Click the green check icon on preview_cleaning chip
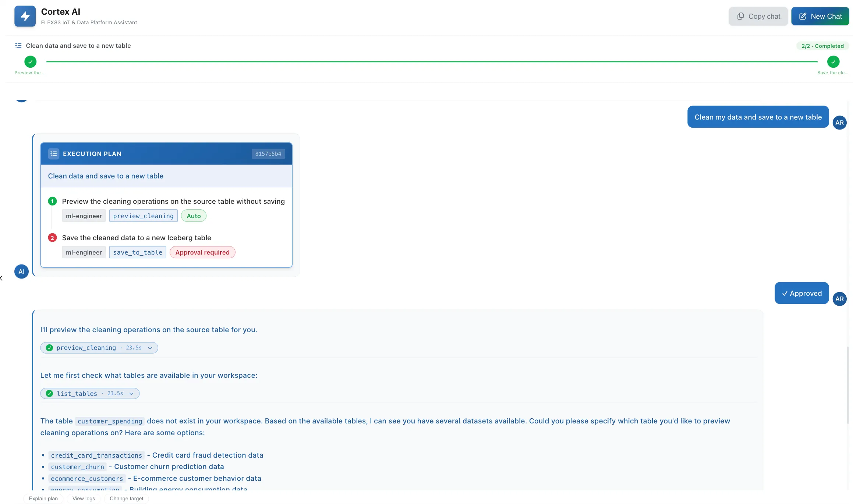The image size is (853, 504). (x=49, y=348)
